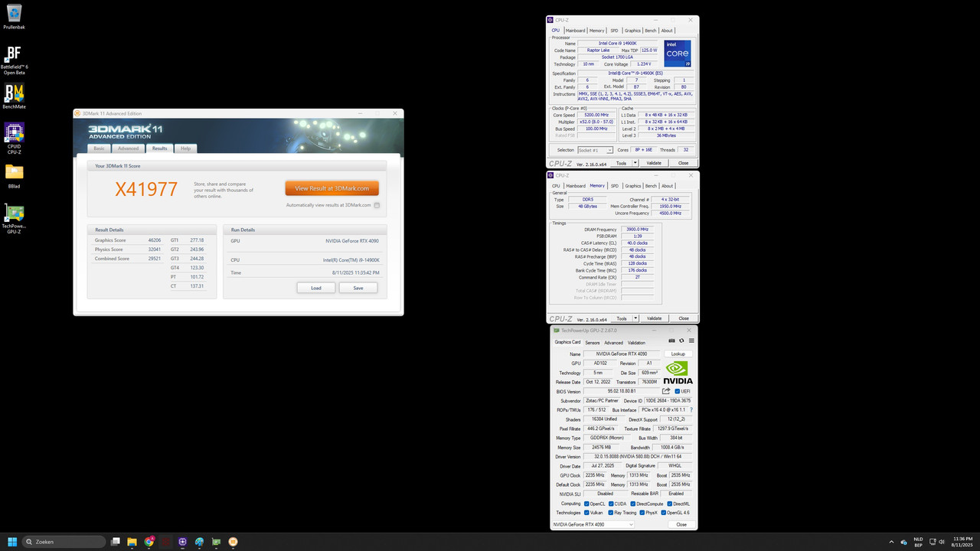Select Mainboard tab in top CPU-Z window
This screenshot has height=551, width=980.
(575, 31)
